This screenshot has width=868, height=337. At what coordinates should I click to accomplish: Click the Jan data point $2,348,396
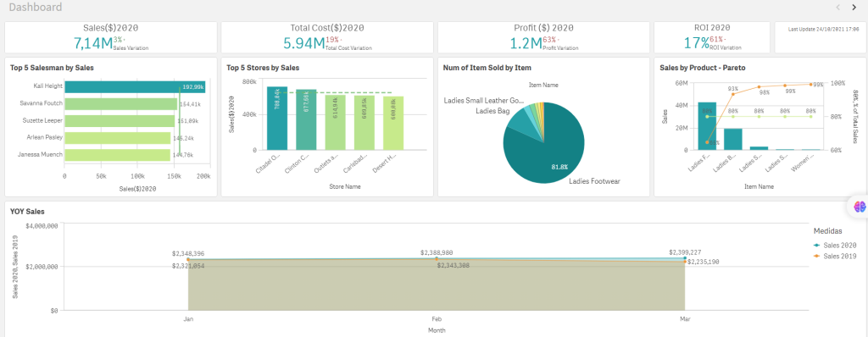click(188, 259)
